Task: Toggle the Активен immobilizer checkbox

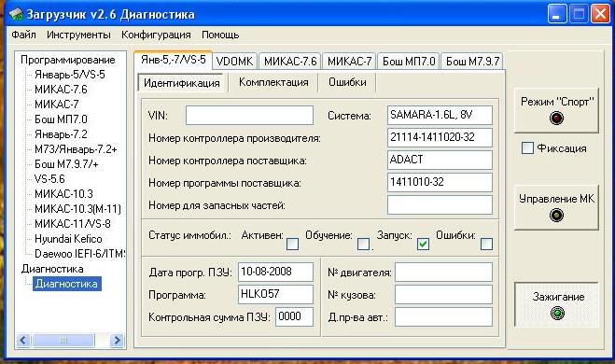Action: (x=293, y=244)
